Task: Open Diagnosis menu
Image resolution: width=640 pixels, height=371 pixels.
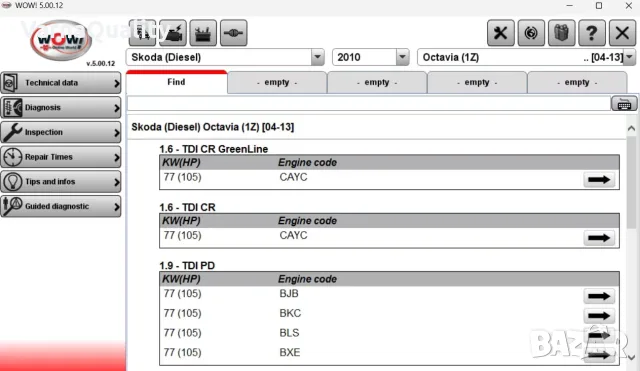Action: [x=61, y=107]
